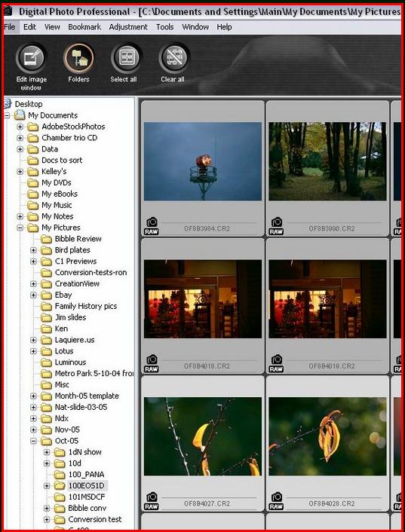
Task: Expand the AdobeStockPhotos folder
Action: (x=20, y=127)
